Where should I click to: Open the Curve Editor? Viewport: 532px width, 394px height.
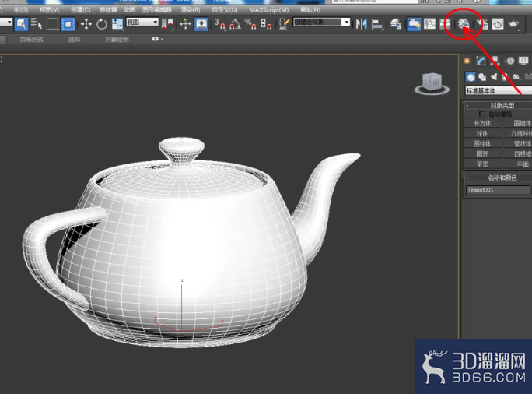pos(429,24)
